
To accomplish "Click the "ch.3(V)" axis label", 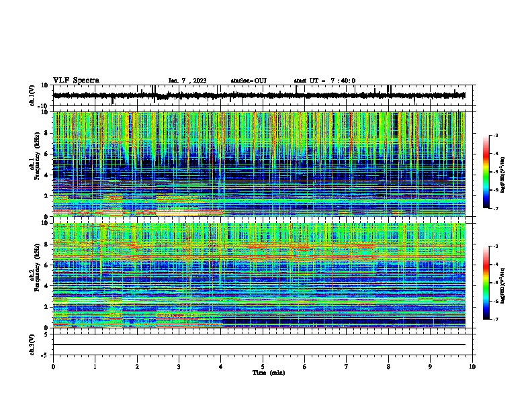I will point(32,345).
